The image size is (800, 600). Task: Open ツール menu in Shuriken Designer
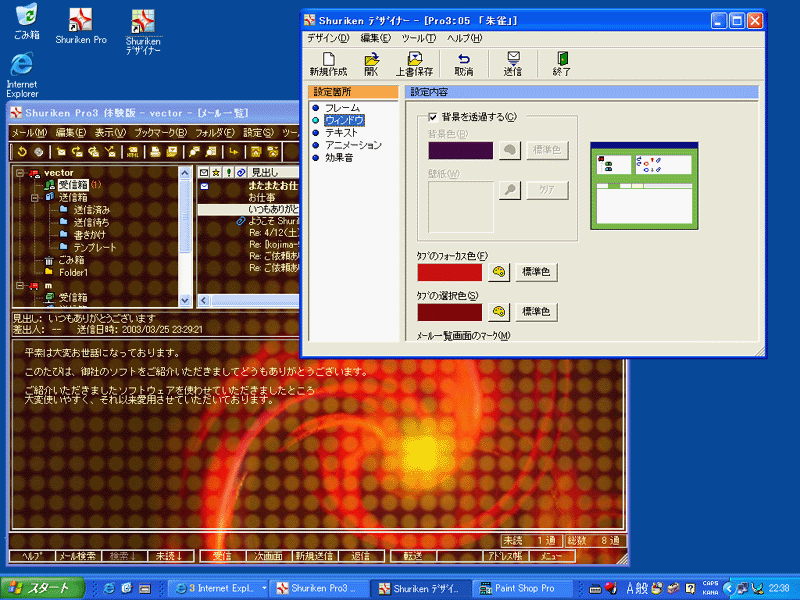(418, 38)
